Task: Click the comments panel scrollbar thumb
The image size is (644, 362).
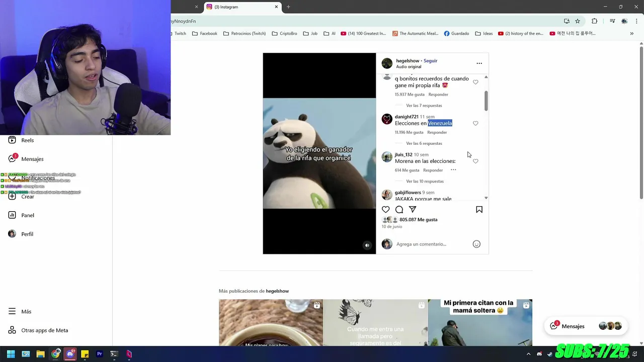Action: (x=486, y=101)
